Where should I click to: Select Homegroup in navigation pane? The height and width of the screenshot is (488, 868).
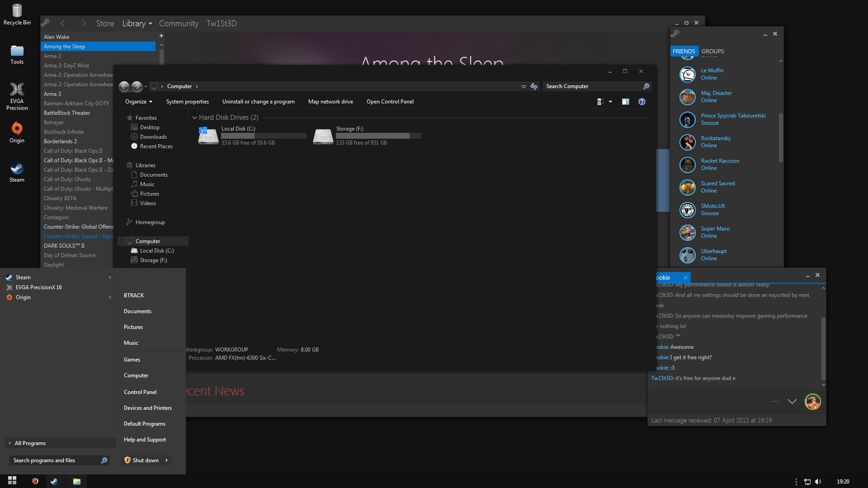click(x=150, y=222)
